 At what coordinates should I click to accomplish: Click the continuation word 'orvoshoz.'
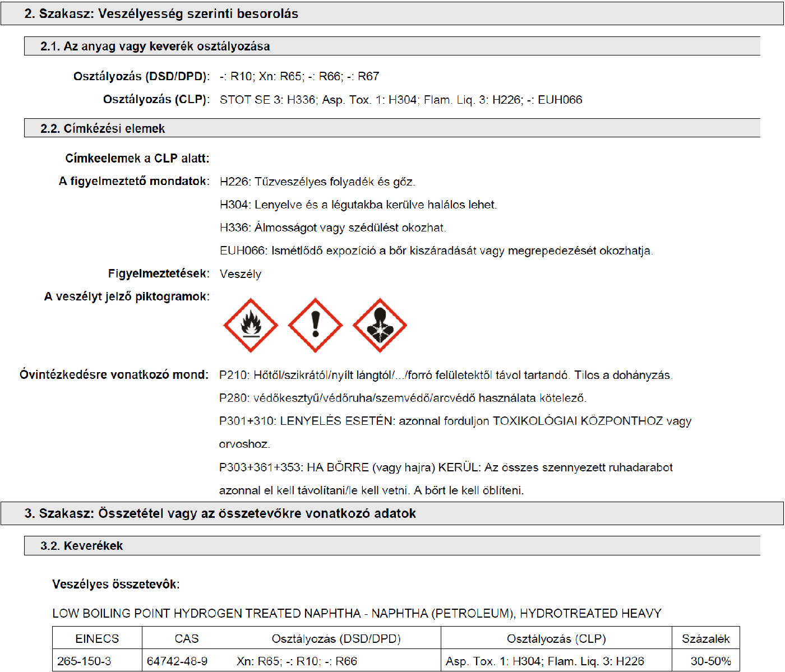click(x=244, y=444)
